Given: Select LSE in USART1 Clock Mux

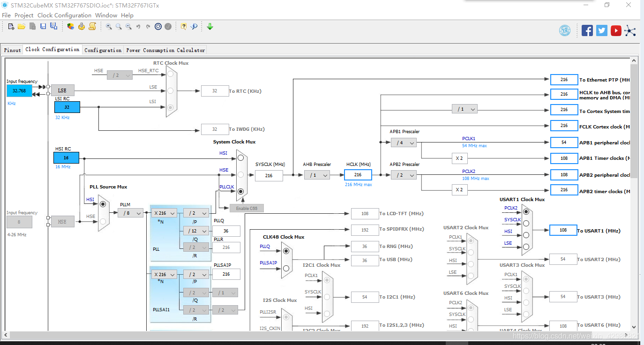Looking at the screenshot, I should click(526, 247).
